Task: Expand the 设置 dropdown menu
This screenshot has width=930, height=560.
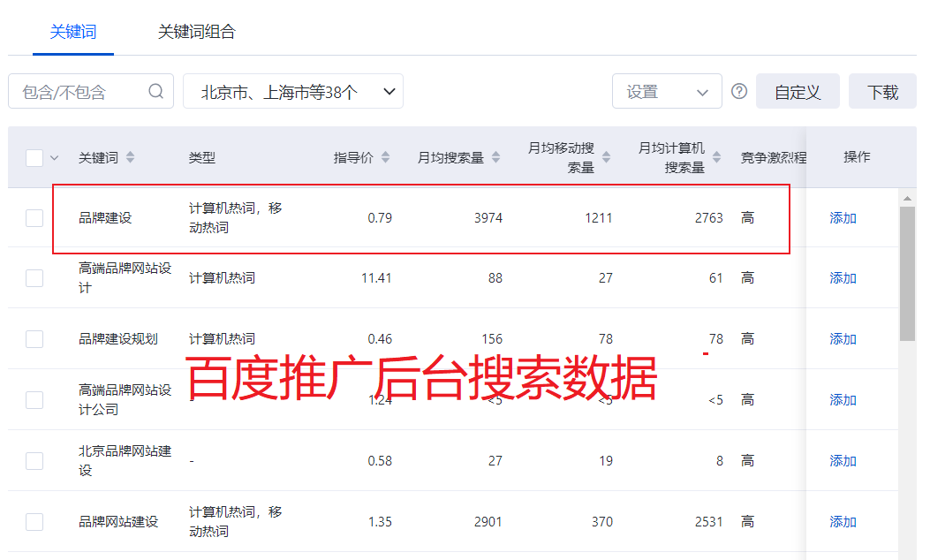Action: point(667,91)
